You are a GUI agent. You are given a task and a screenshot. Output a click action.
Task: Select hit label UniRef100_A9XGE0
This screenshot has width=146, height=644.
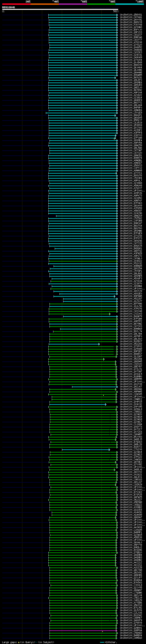131,294
